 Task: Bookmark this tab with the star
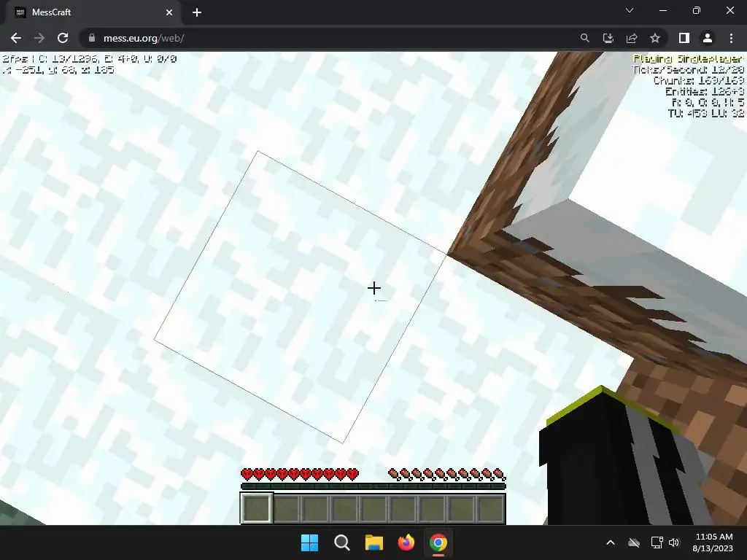(x=655, y=38)
